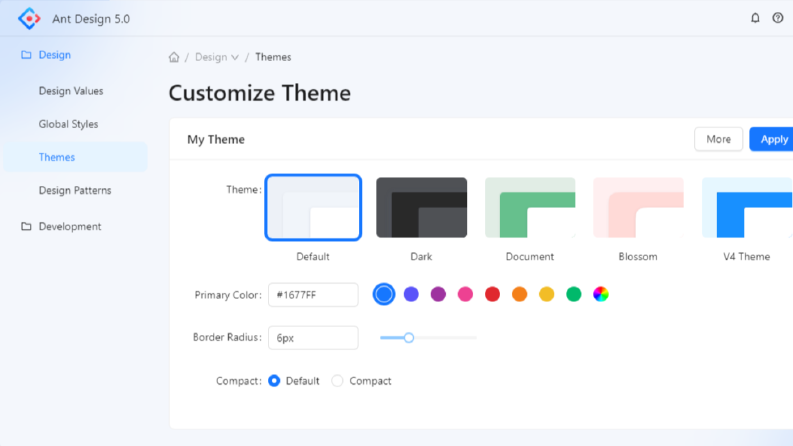Click the Customize Theme heading
The height and width of the screenshot is (446, 793).
[259, 93]
